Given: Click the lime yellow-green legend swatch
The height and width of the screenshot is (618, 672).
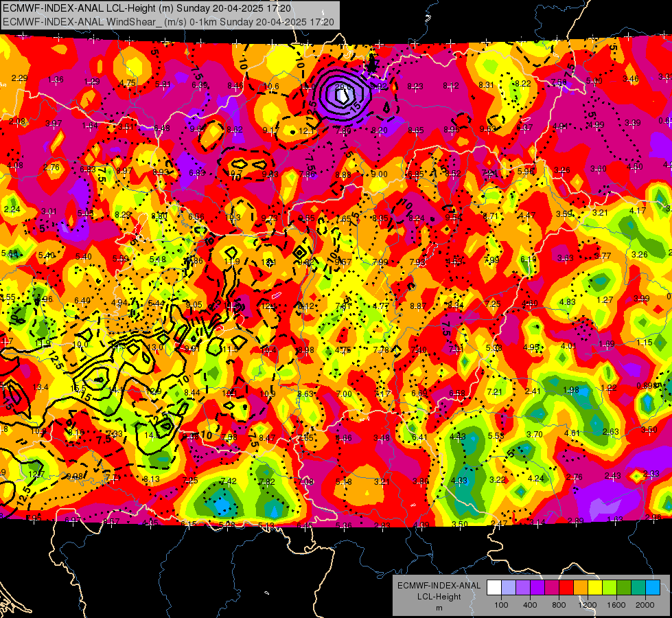Looking at the screenshot, I should coord(610,588).
